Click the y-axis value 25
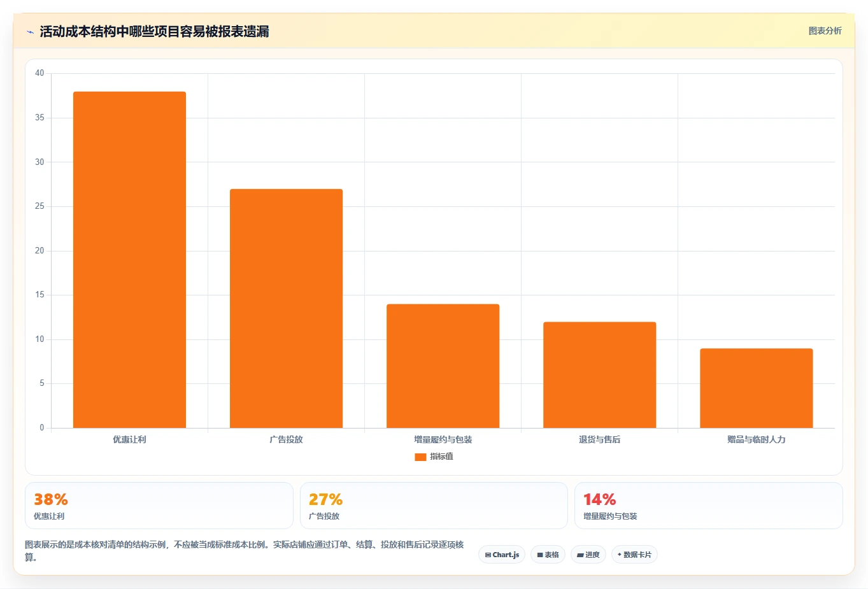Viewport: 868px width, 589px height. pos(39,206)
